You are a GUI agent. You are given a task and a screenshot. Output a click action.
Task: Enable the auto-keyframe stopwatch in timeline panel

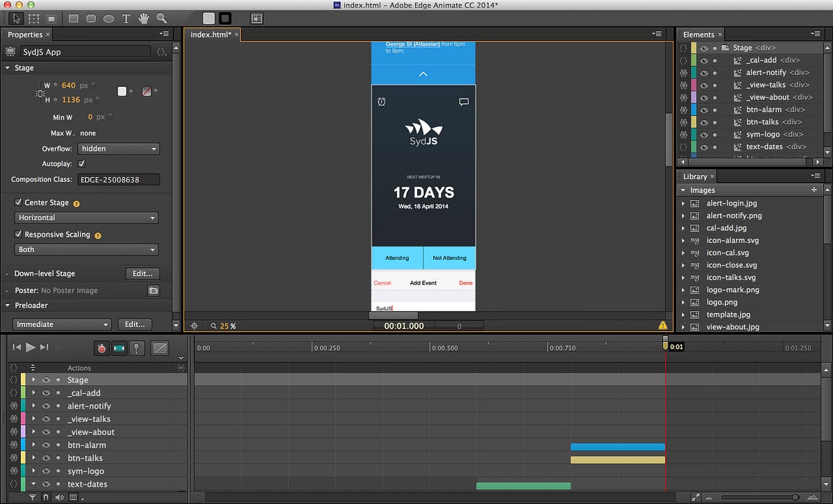coord(102,348)
